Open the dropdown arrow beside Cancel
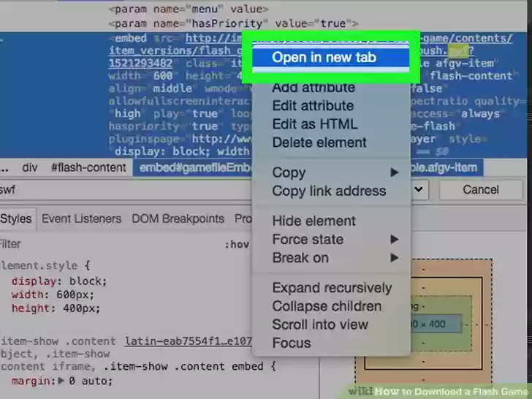This screenshot has height=399, width=532. coord(419,189)
